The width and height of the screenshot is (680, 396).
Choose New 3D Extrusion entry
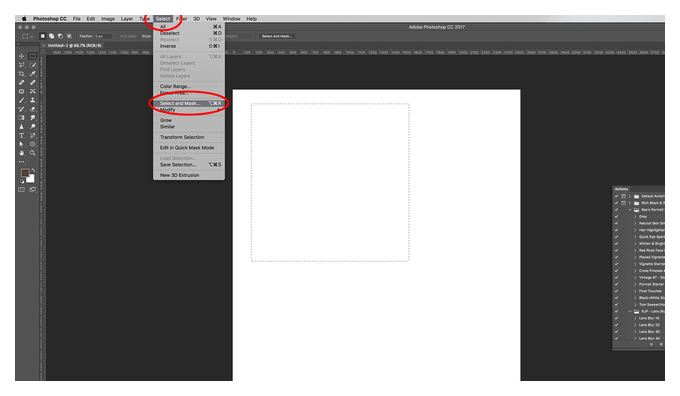click(x=189, y=175)
